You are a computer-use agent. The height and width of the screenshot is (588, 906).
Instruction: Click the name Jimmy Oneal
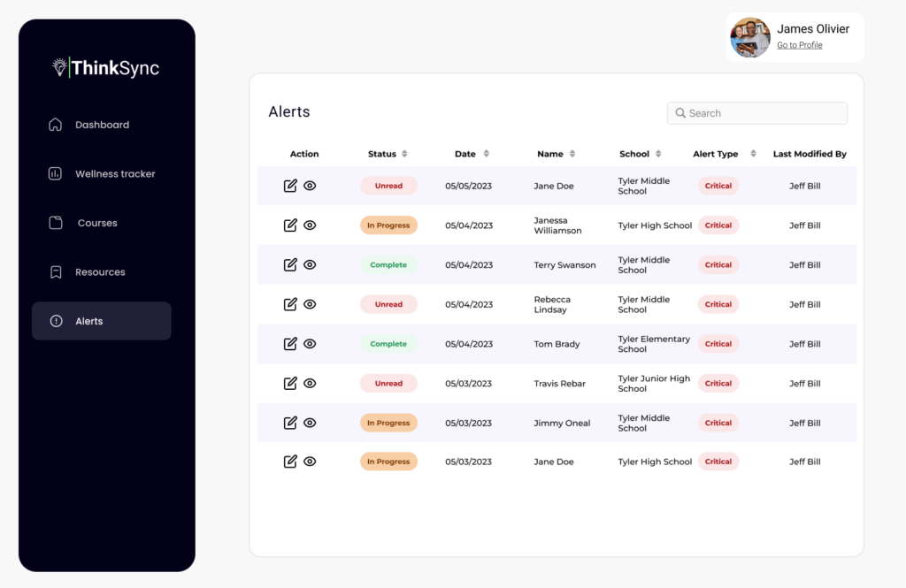(x=562, y=423)
